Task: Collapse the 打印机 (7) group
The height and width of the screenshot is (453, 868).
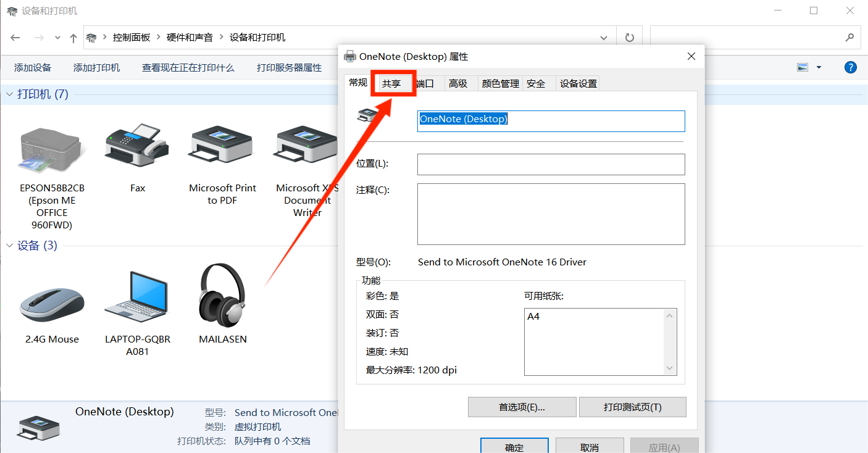Action: [x=9, y=94]
